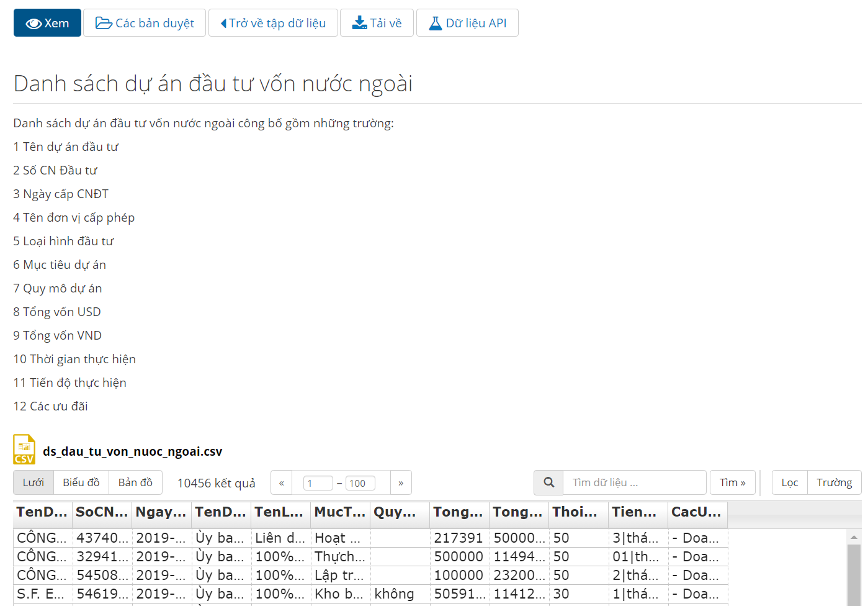Switch to the Lưới grid tab
The height and width of the screenshot is (606, 868).
point(34,482)
